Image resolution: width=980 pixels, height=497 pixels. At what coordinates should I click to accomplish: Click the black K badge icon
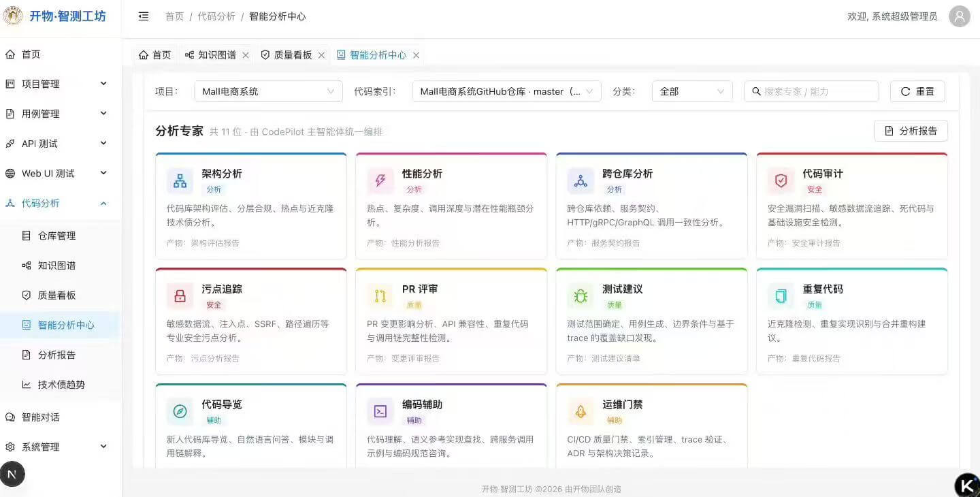coord(967,485)
